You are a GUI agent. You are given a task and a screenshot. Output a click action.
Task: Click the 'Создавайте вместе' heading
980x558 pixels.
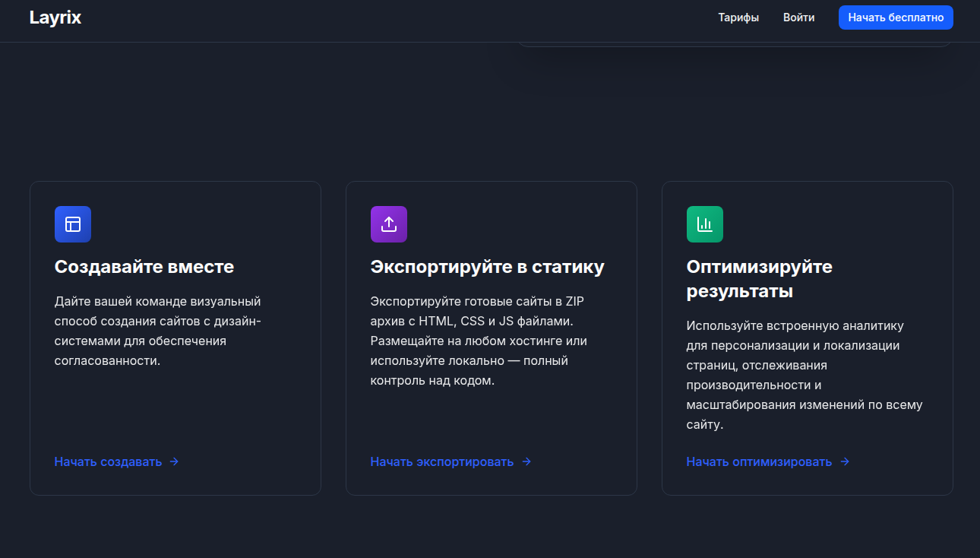pyautogui.click(x=144, y=267)
